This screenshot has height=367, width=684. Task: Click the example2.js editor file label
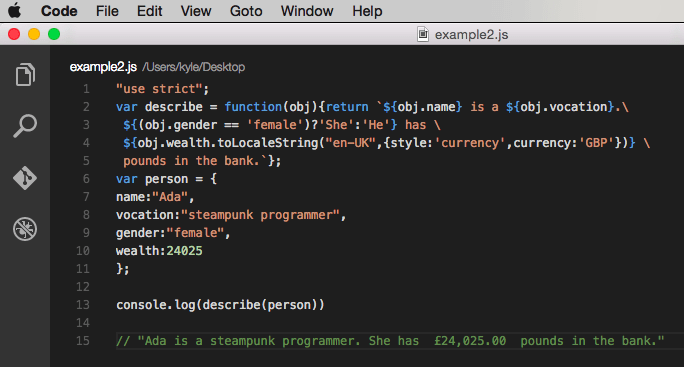(x=103, y=67)
